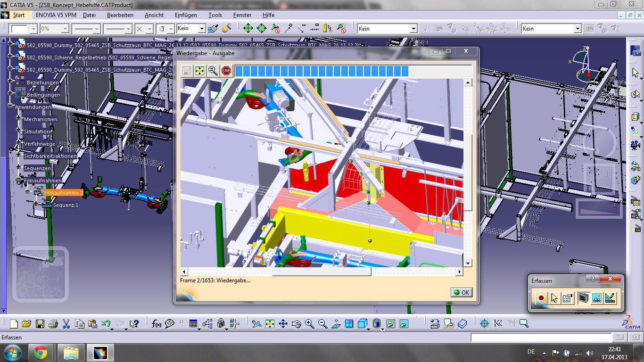Select Filmaufnahme 2 in the tree
Image resolution: width=644 pixels, height=362 pixels.
tap(64, 193)
